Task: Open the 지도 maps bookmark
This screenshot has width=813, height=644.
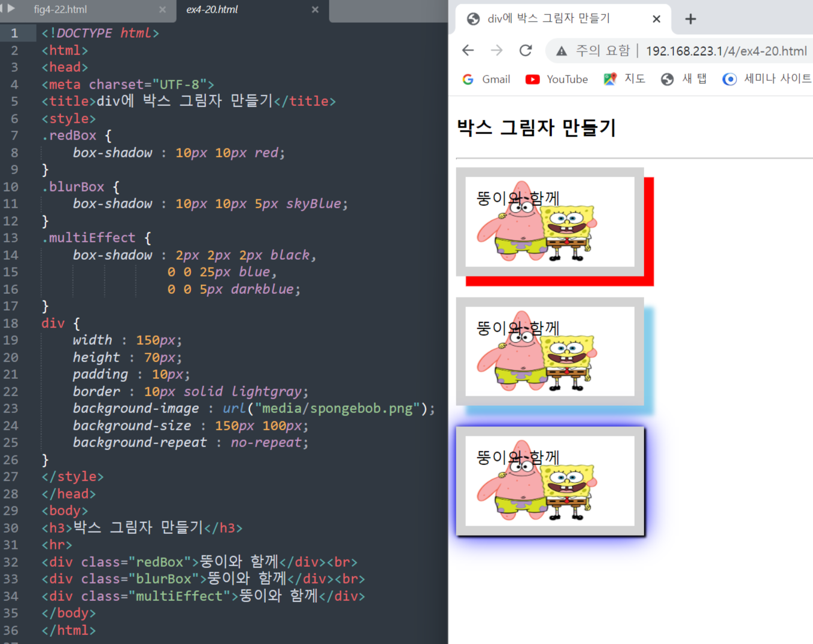Action: (x=624, y=79)
